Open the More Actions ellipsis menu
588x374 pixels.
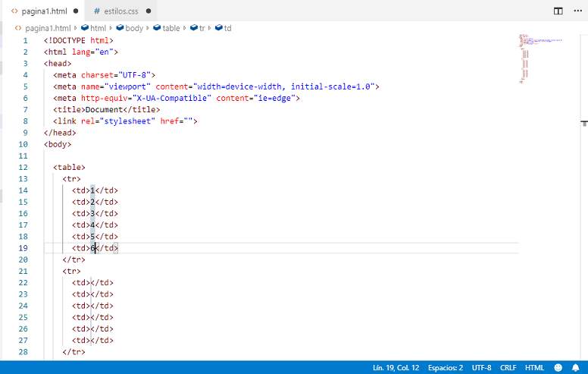point(578,11)
